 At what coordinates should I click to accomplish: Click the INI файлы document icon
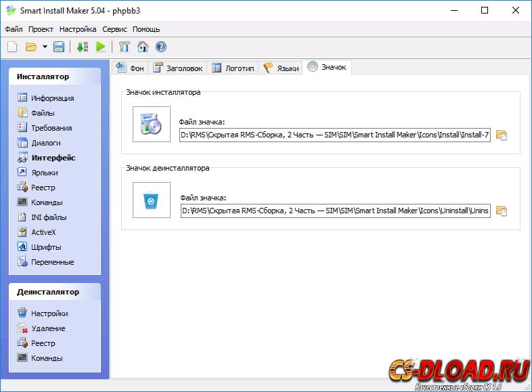pyautogui.click(x=22, y=217)
